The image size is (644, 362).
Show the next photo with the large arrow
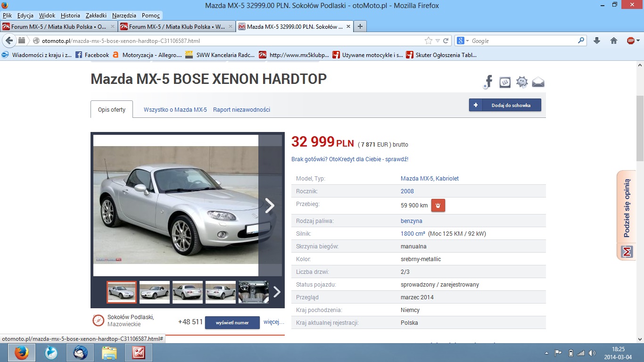click(270, 206)
